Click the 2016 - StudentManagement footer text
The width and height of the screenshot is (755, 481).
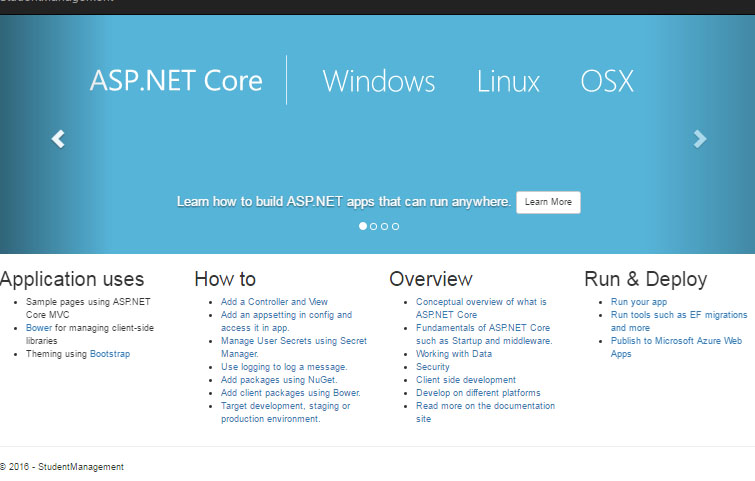pos(62,467)
